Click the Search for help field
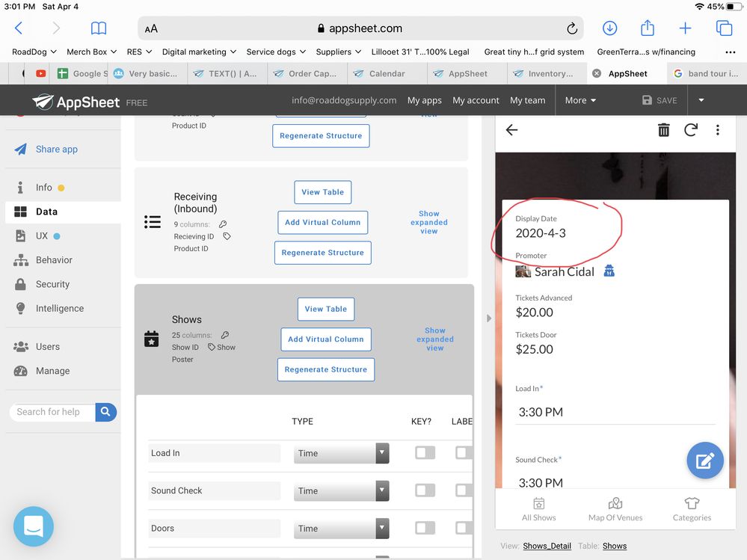This screenshot has width=747, height=560. point(52,412)
